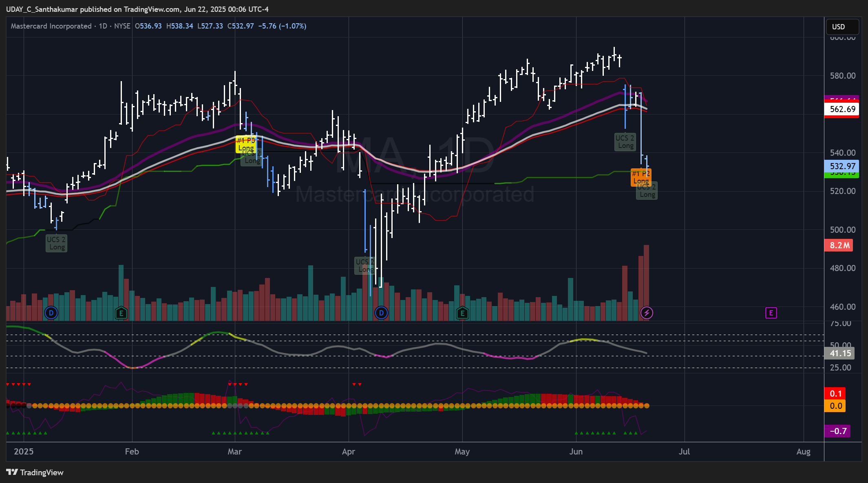Click the purple -0.7 indicator value label
The width and height of the screenshot is (868, 483).
coord(837,431)
